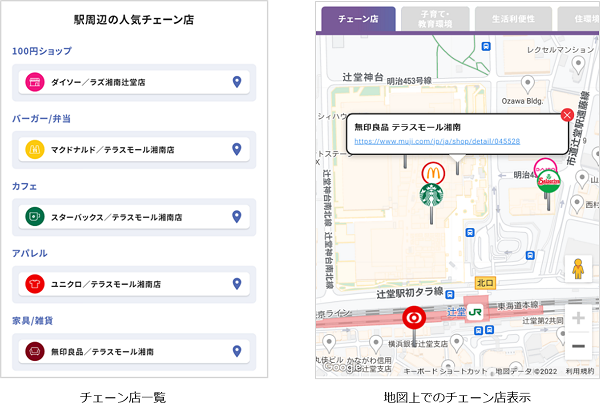
Task: Click the Ozawa Bldg. grey pin
Action: click(x=528, y=84)
